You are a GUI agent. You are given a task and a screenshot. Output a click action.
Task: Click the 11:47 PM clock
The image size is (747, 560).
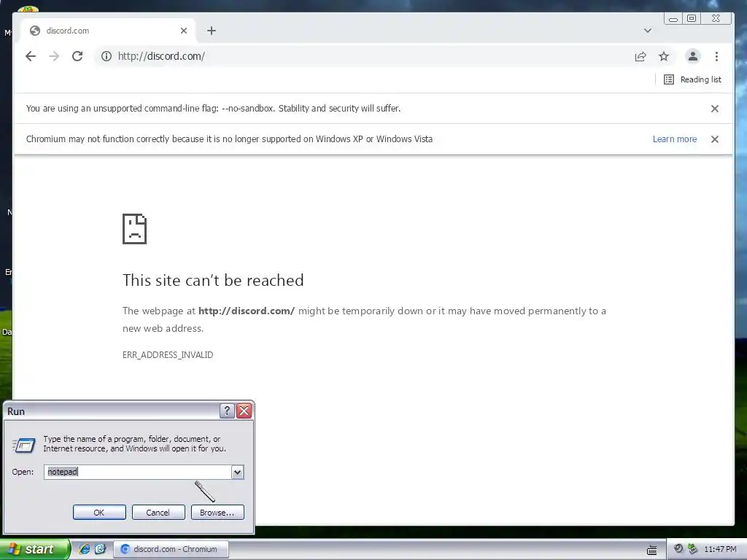(x=720, y=549)
